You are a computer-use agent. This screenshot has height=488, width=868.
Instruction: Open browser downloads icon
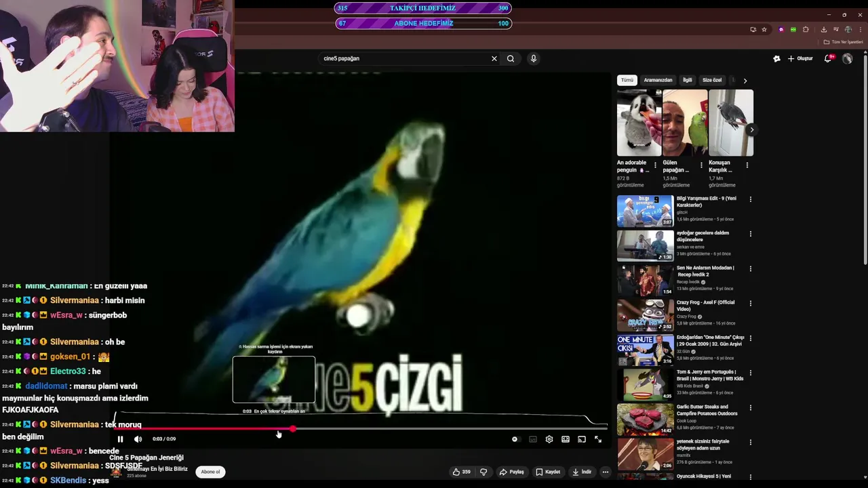point(824,29)
